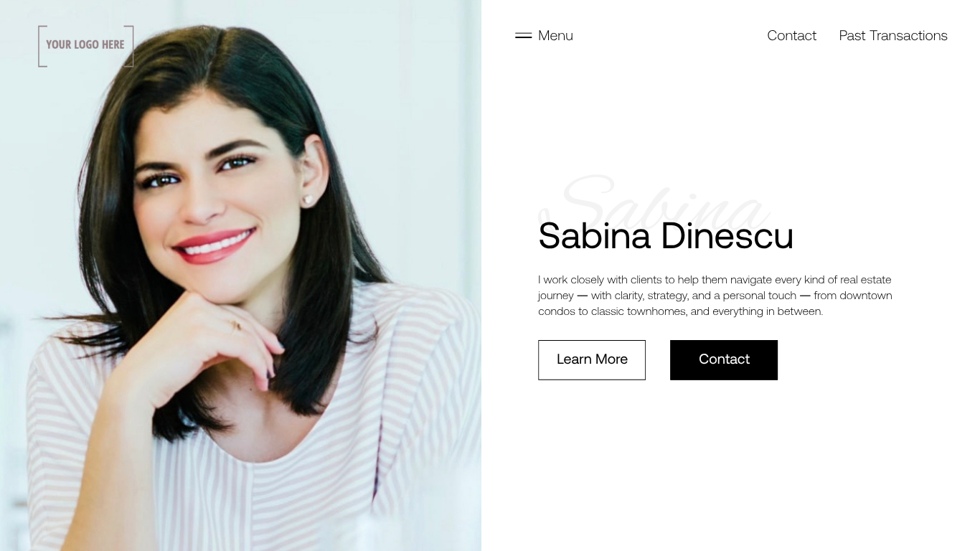Click the black Contact button
Viewport: 980px width, 551px height.
pos(724,359)
